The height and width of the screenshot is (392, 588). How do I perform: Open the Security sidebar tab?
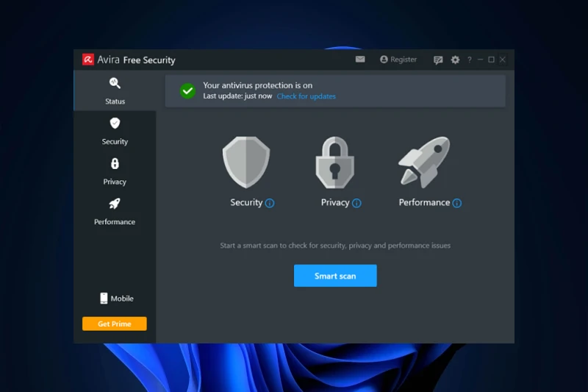tap(115, 132)
